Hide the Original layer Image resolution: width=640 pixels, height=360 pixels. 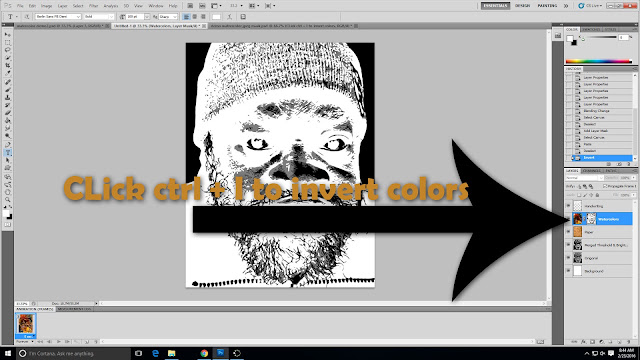pyautogui.click(x=569, y=258)
